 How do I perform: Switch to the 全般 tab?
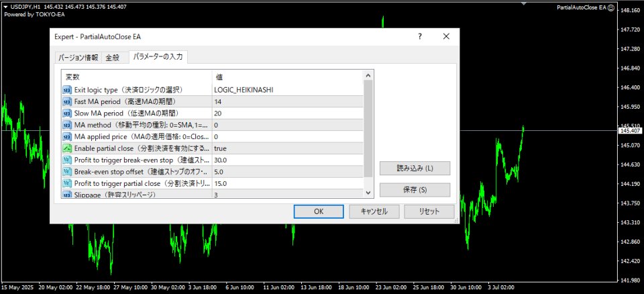pos(113,58)
